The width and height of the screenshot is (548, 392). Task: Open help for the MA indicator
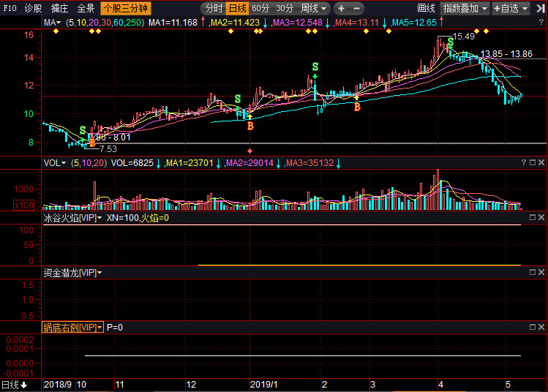click(x=541, y=22)
